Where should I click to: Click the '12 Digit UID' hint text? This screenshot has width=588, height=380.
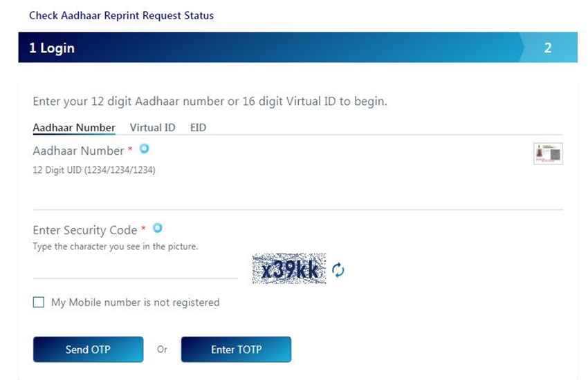pos(94,170)
